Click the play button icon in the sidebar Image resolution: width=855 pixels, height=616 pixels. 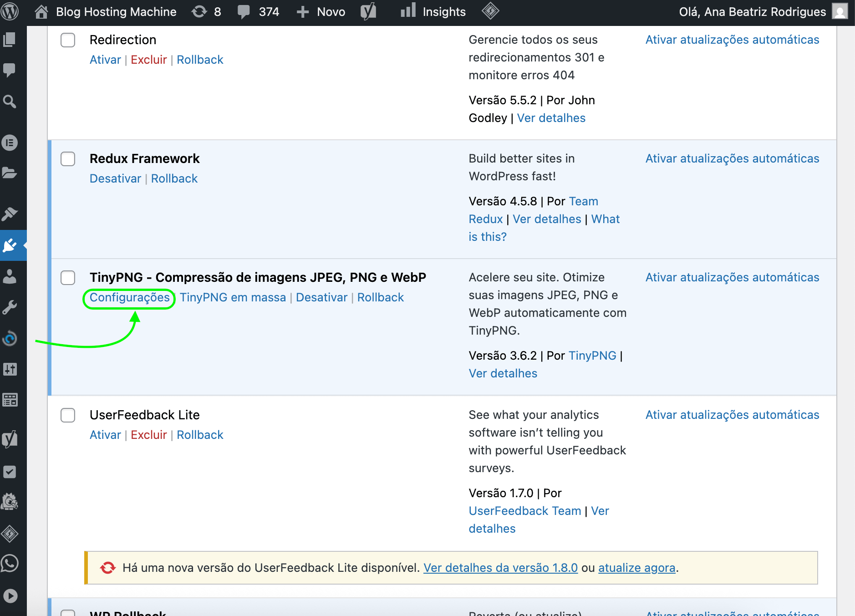(10, 596)
